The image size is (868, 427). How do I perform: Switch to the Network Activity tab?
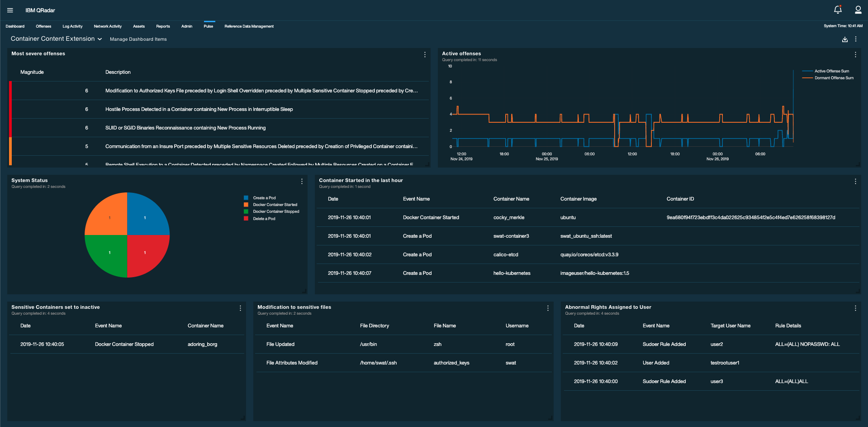coord(108,26)
